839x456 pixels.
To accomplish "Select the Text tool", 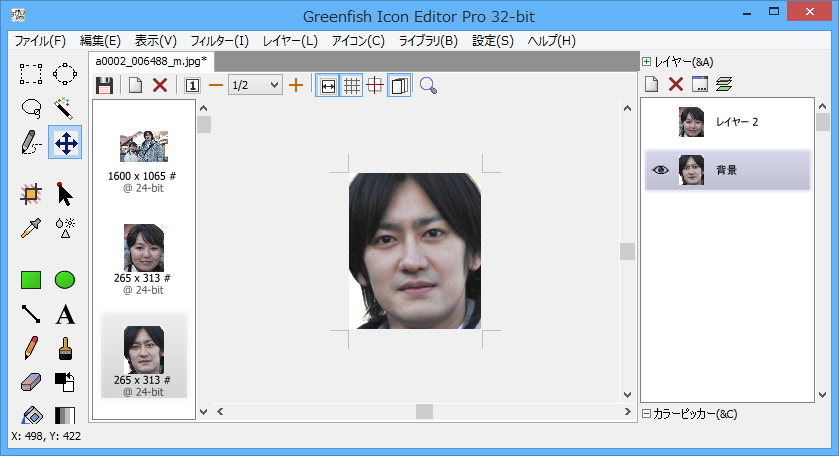I will 65,314.
